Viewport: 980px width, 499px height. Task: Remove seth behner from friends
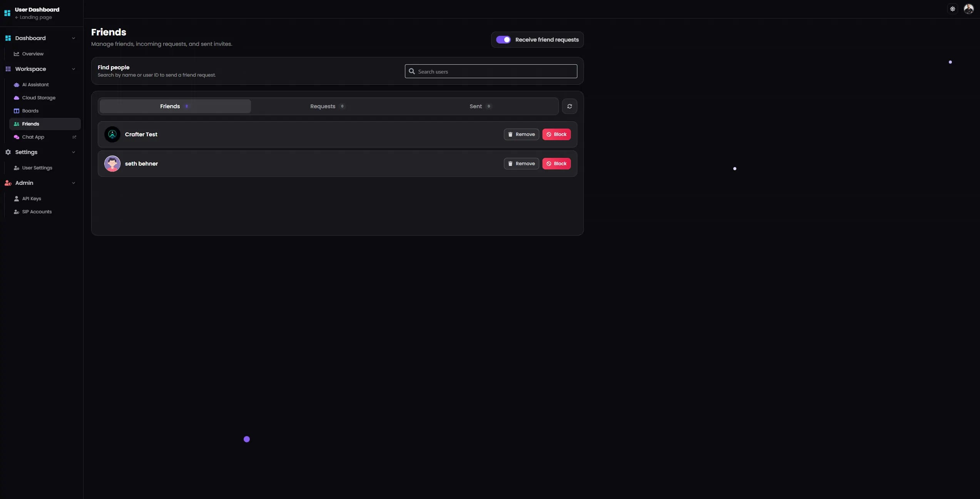521,164
